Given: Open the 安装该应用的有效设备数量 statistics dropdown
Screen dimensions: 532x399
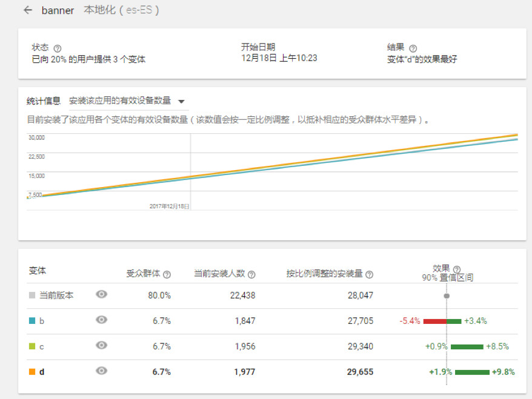Looking at the screenshot, I should pyautogui.click(x=128, y=101).
